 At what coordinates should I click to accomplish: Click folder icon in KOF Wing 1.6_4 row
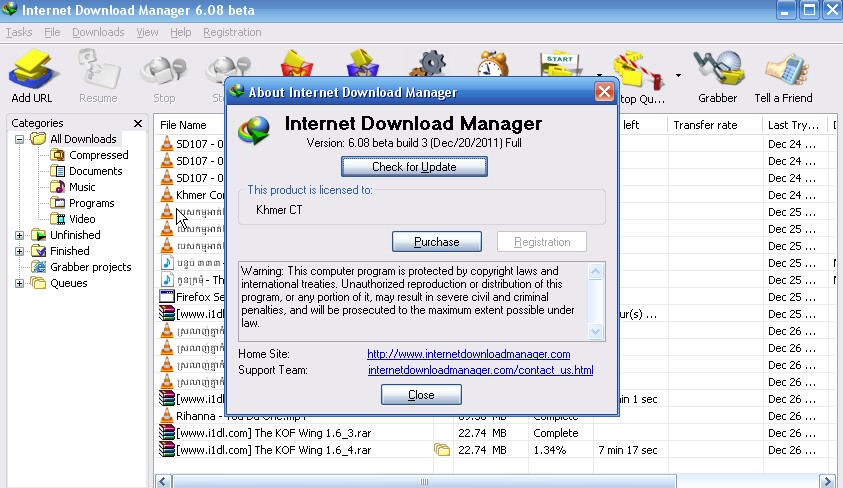[x=442, y=450]
